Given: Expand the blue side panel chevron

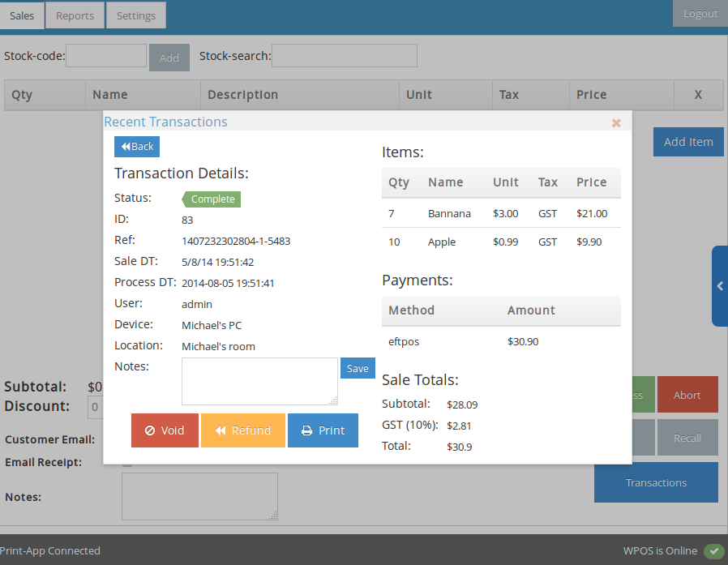Looking at the screenshot, I should 720,286.
